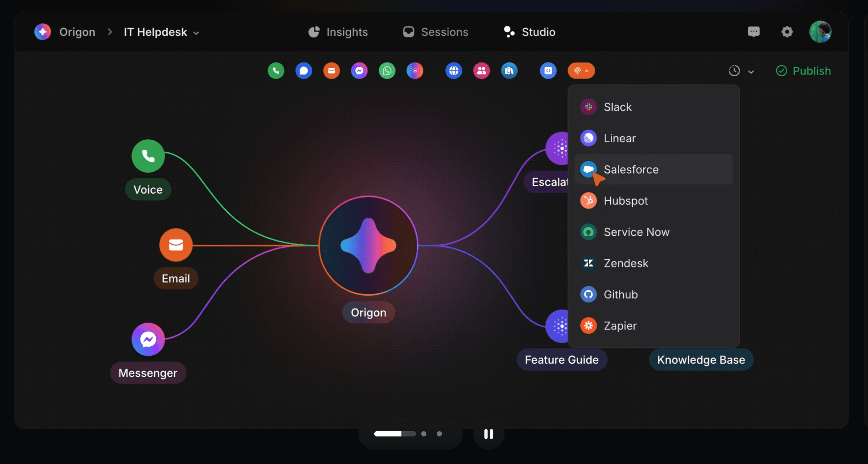The image size is (868, 464).
Task: Click the pink people icon
Action: coord(481,71)
